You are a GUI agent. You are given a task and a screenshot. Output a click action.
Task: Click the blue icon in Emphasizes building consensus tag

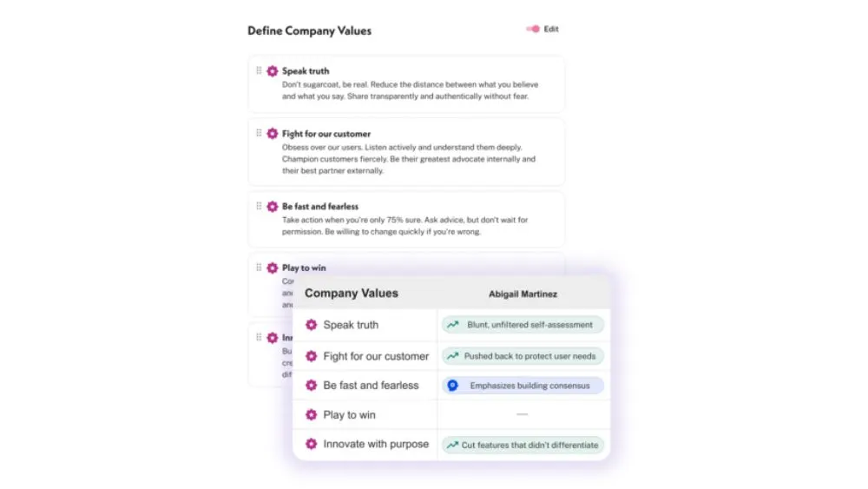click(453, 386)
